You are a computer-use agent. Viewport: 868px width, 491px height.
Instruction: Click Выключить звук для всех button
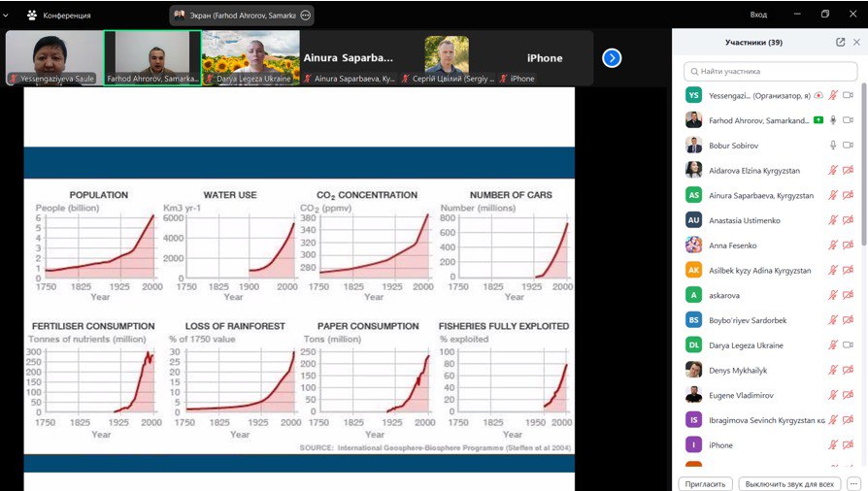[789, 484]
